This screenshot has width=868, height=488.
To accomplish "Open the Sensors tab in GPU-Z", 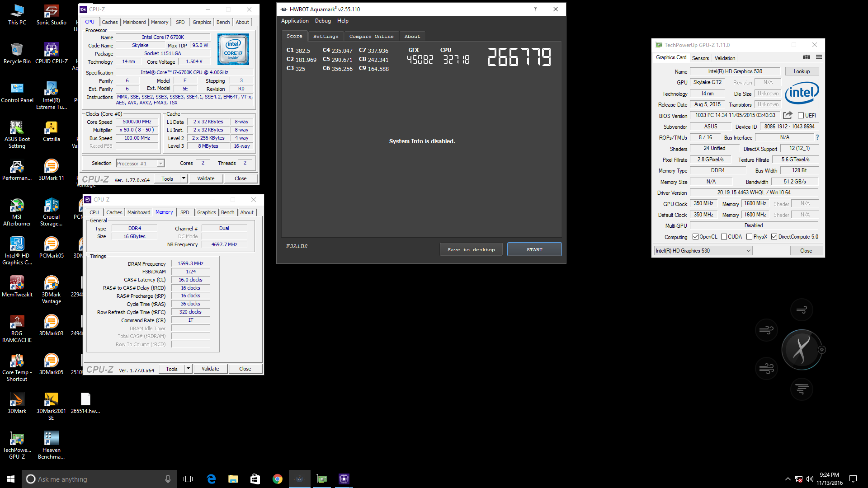I will (700, 58).
